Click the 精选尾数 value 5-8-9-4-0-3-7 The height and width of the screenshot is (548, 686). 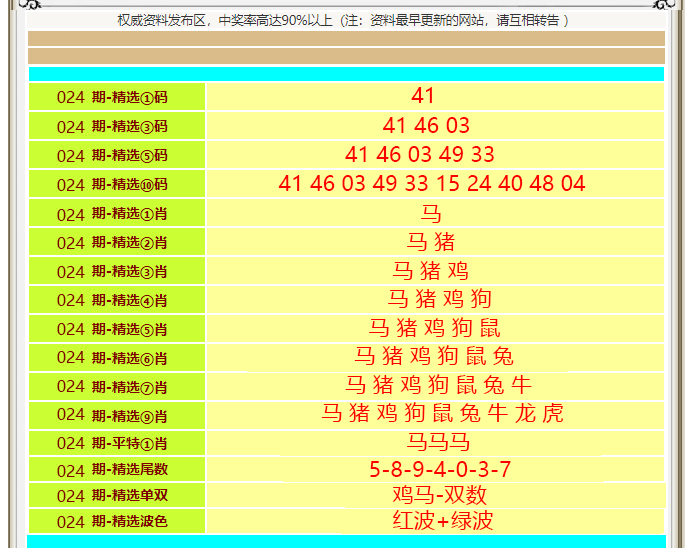pyautogui.click(x=440, y=470)
